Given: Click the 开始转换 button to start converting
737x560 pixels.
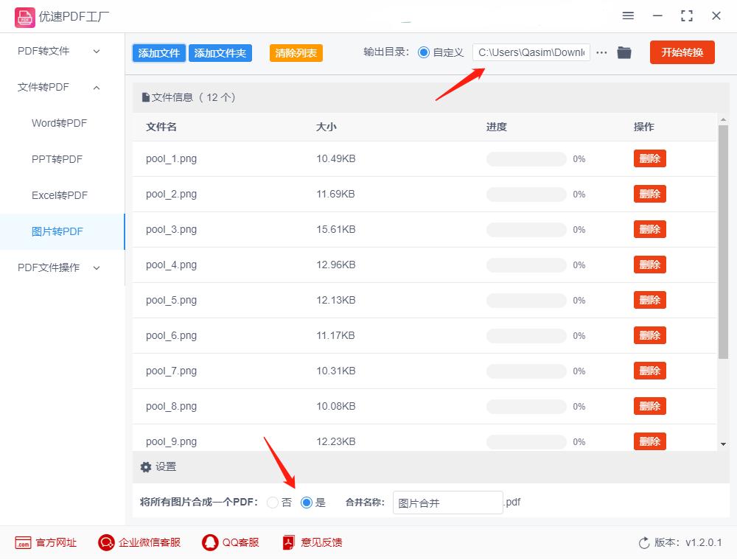Looking at the screenshot, I should click(682, 52).
